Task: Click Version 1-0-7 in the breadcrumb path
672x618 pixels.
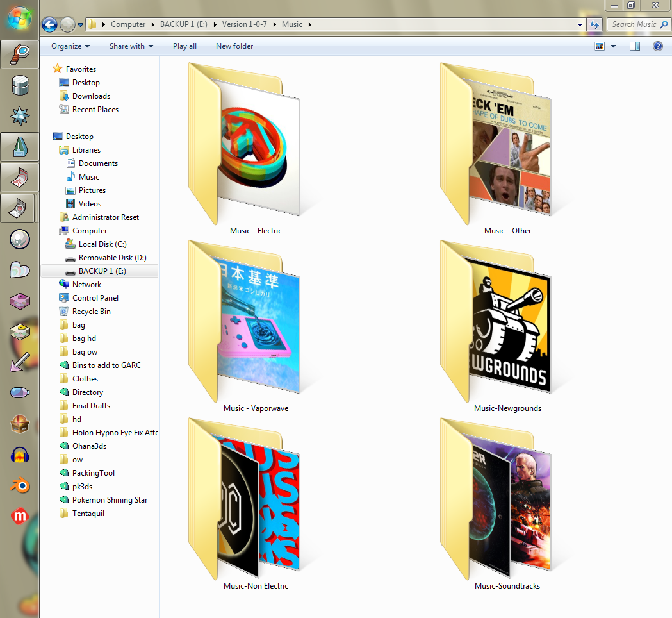Action: click(x=244, y=24)
